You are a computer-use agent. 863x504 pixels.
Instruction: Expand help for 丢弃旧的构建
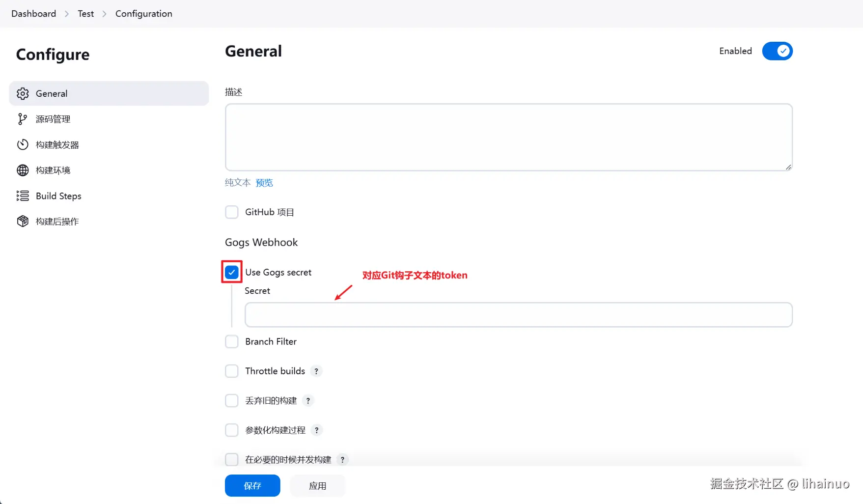(x=308, y=400)
